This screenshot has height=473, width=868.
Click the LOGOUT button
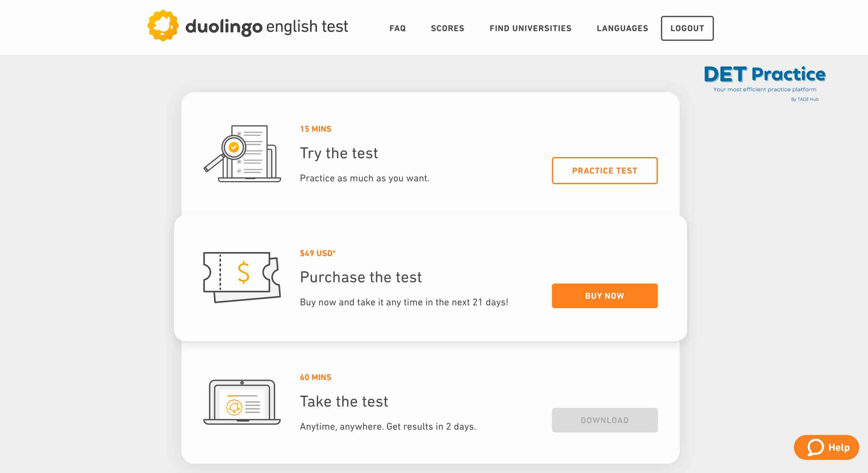[687, 28]
